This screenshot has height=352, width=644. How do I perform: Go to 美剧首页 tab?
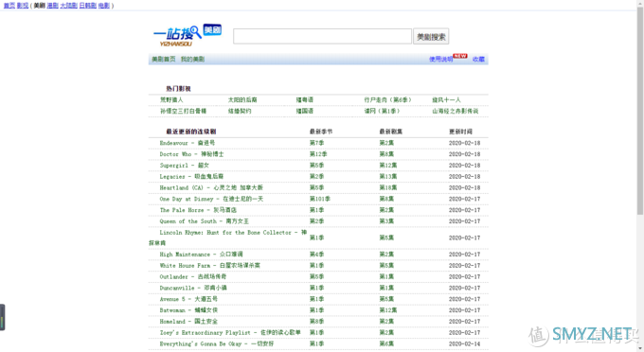pyautogui.click(x=164, y=59)
